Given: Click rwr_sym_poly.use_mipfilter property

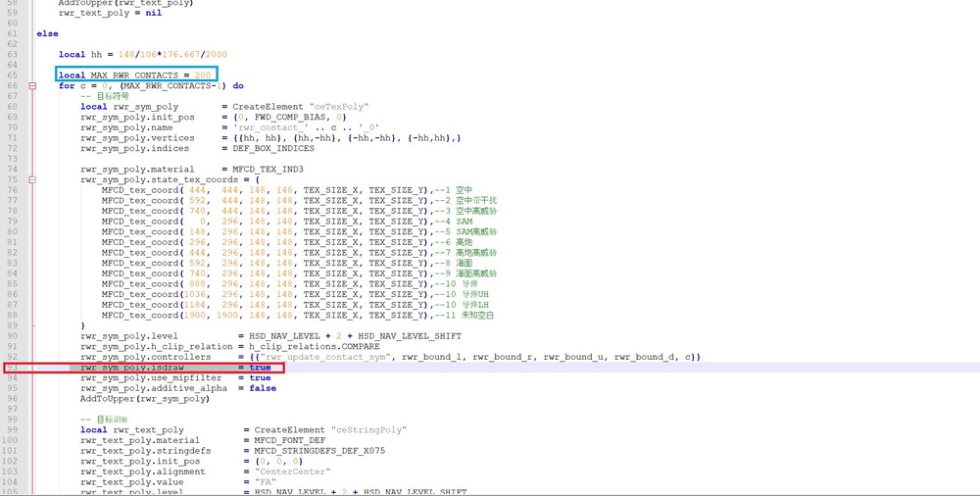Looking at the screenshot, I should tap(151, 377).
